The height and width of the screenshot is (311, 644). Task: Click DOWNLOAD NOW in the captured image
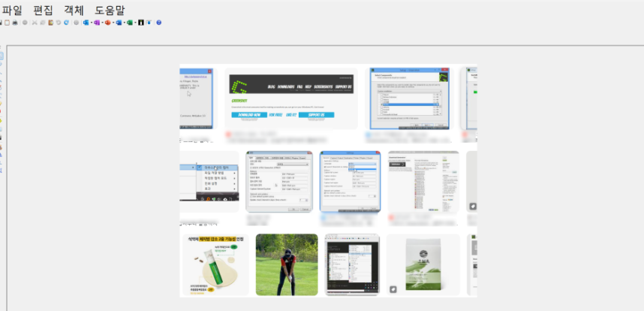coord(249,115)
